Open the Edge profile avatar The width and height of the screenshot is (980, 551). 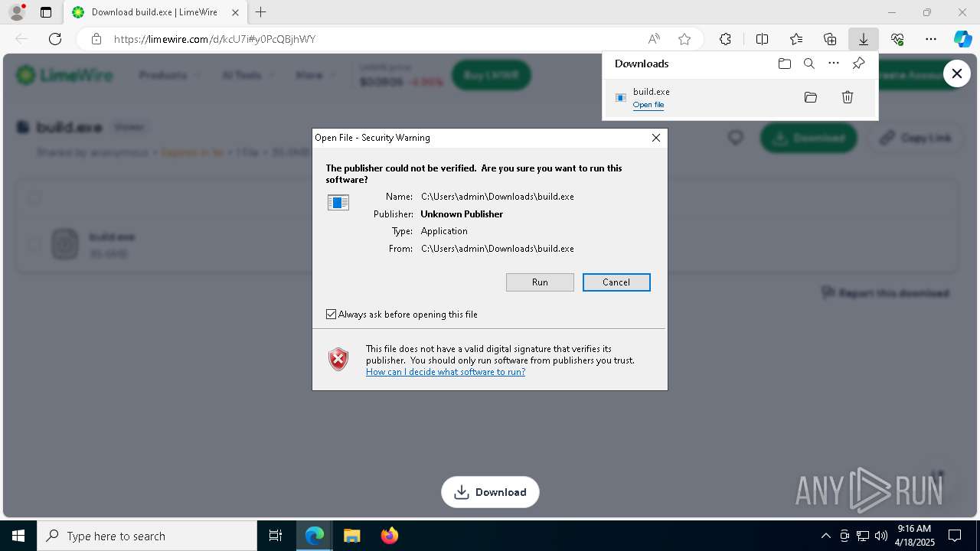(x=17, y=12)
